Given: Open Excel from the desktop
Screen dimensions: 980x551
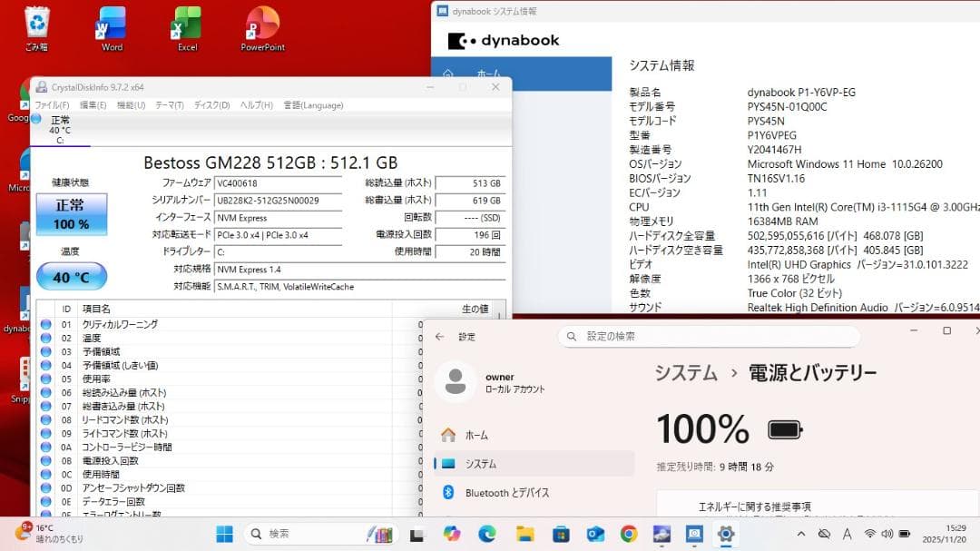Looking at the screenshot, I should pyautogui.click(x=186, y=27).
